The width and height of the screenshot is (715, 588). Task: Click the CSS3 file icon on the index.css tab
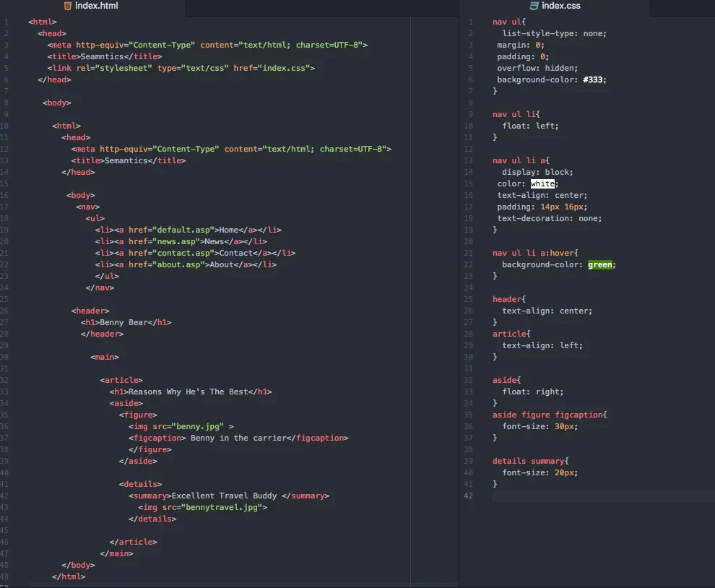tap(534, 6)
